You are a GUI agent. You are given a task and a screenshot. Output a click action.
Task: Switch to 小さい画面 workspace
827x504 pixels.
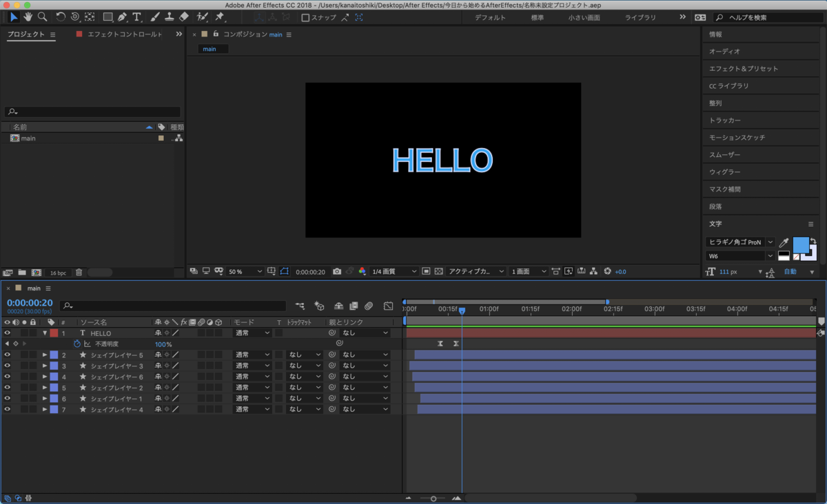click(584, 17)
